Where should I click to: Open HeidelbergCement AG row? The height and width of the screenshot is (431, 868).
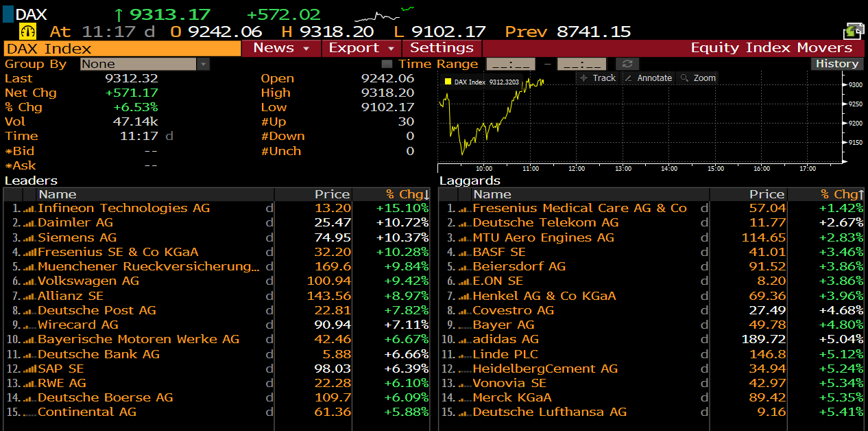click(651, 369)
